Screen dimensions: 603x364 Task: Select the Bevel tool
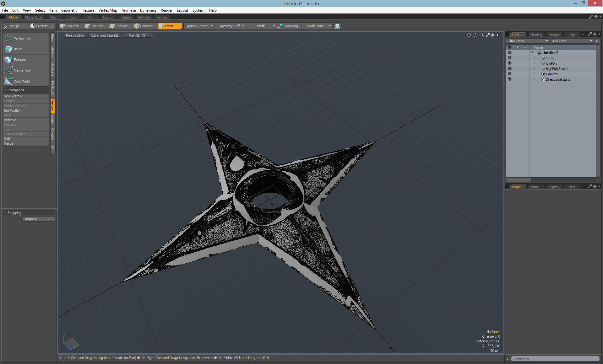(x=18, y=49)
